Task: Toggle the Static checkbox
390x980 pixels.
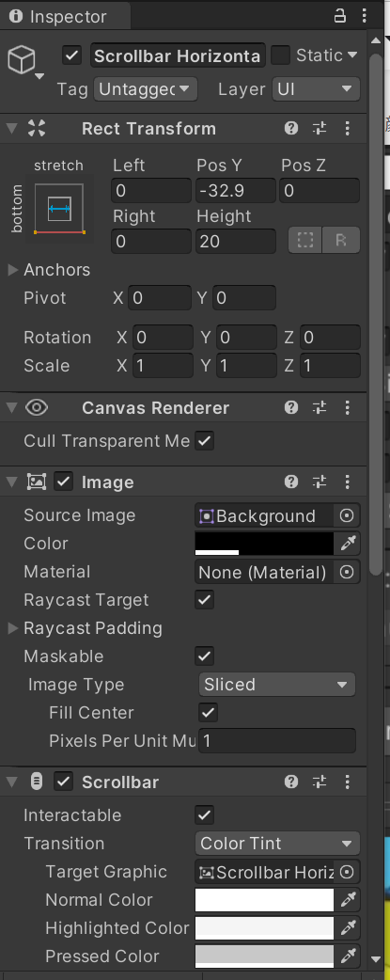Action: point(281,55)
